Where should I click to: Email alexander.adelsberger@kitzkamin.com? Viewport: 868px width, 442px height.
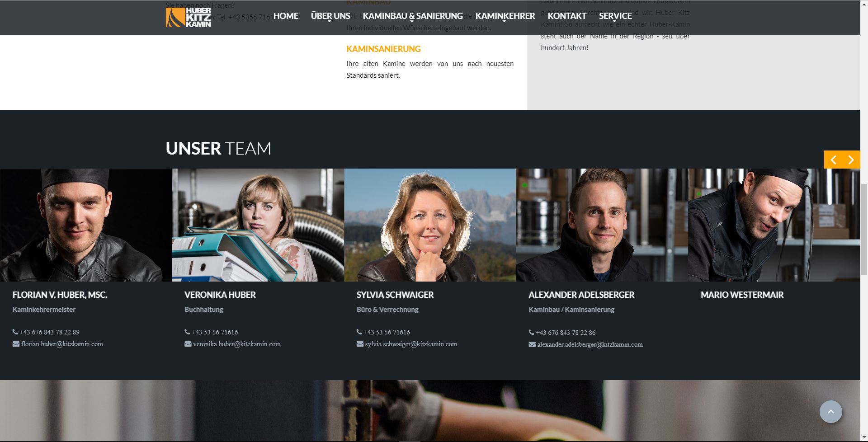coord(590,344)
